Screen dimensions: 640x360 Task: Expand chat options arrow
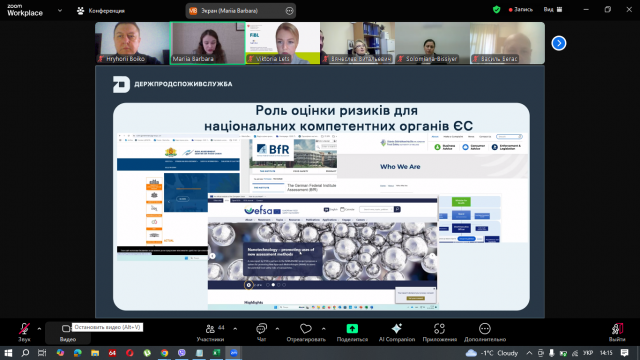click(x=277, y=329)
